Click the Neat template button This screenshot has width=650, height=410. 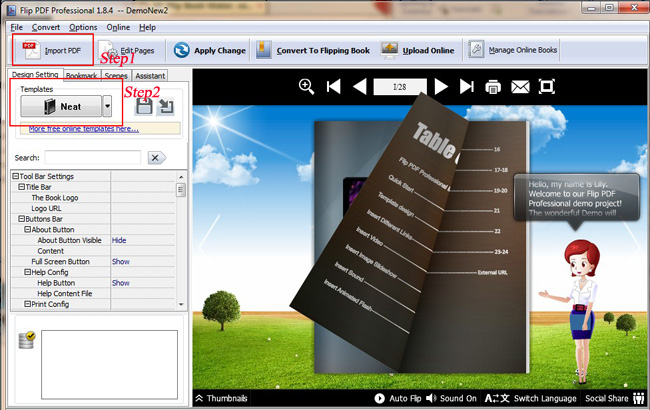[61, 107]
